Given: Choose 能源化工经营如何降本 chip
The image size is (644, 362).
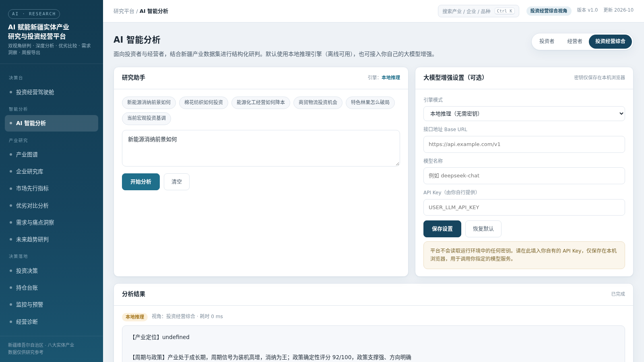Looking at the screenshot, I should pos(261,103).
